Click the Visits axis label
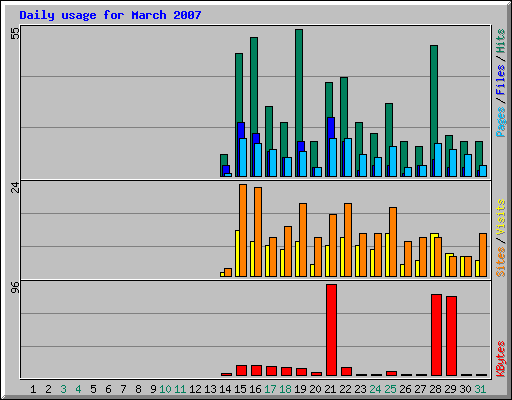The image size is (512, 400). 500,217
